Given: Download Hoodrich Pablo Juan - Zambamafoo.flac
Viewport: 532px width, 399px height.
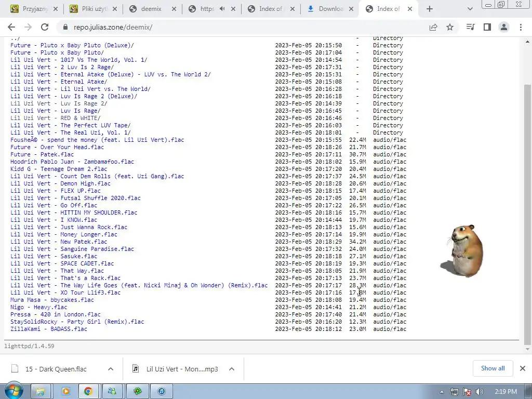Looking at the screenshot, I should point(72,162).
